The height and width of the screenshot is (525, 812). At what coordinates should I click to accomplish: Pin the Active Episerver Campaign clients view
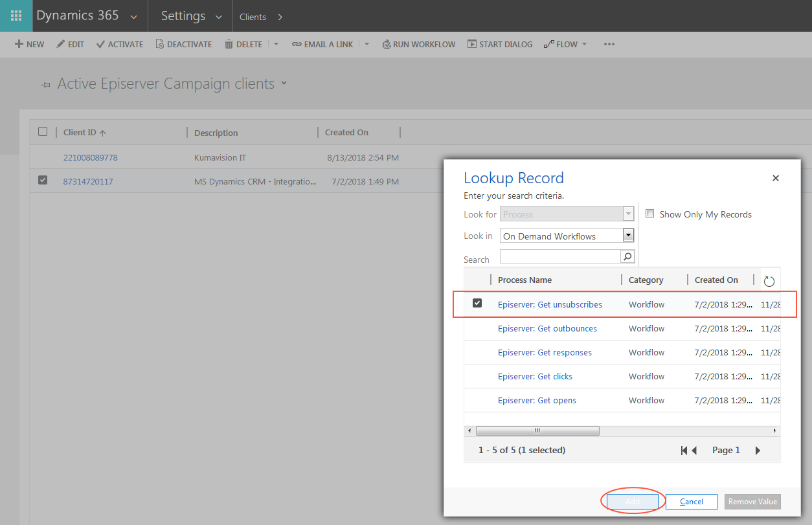[45, 85]
